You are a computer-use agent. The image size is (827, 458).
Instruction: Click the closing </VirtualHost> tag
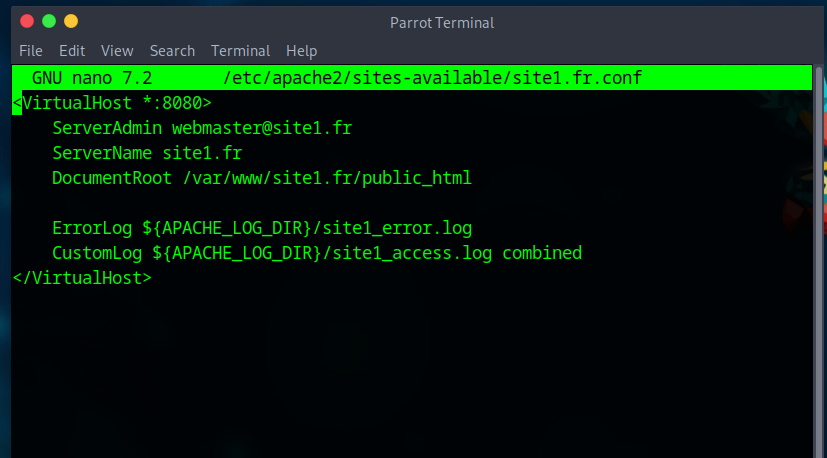coord(82,278)
